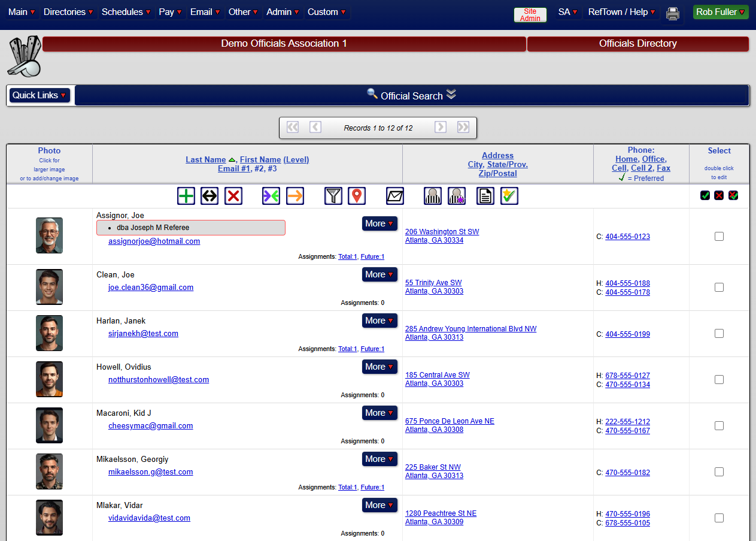This screenshot has height=541, width=756.
Task: Expand the Official Search panel chevrons
Action: click(x=451, y=95)
